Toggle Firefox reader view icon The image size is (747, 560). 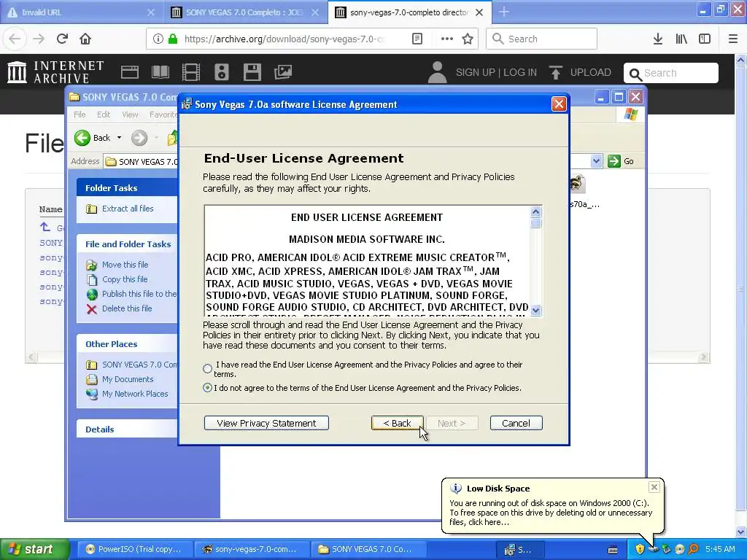(x=417, y=39)
